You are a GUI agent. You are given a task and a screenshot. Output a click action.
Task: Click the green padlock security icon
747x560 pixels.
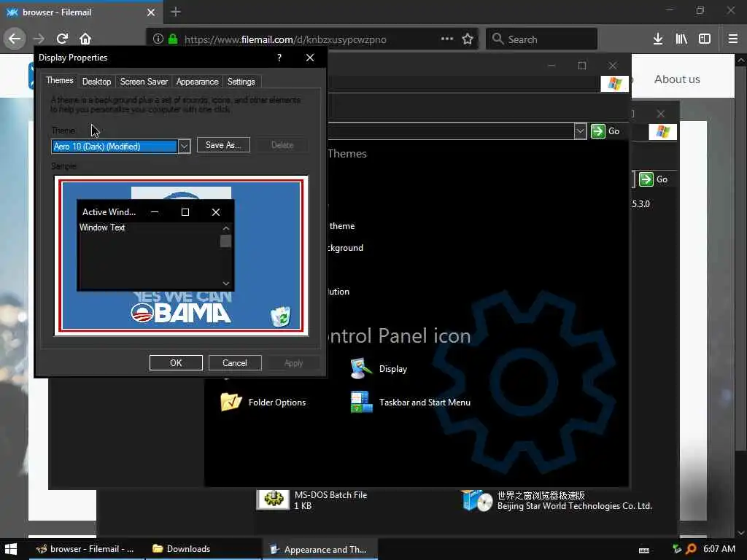click(x=173, y=39)
